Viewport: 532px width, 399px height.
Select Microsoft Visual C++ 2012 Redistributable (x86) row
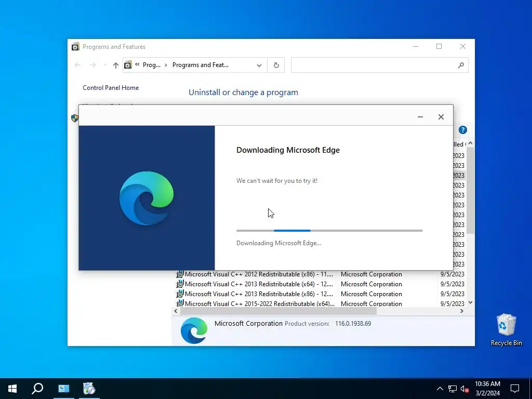pos(320,274)
